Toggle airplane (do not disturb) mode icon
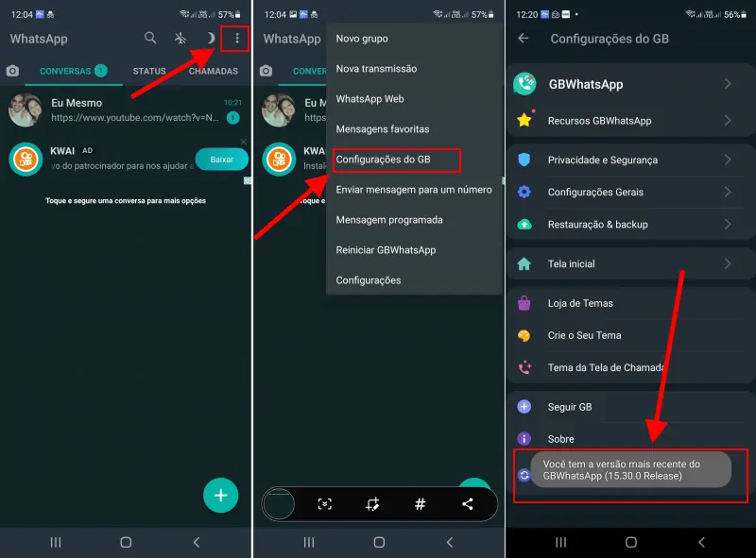Image resolution: width=756 pixels, height=558 pixels. coord(180,38)
